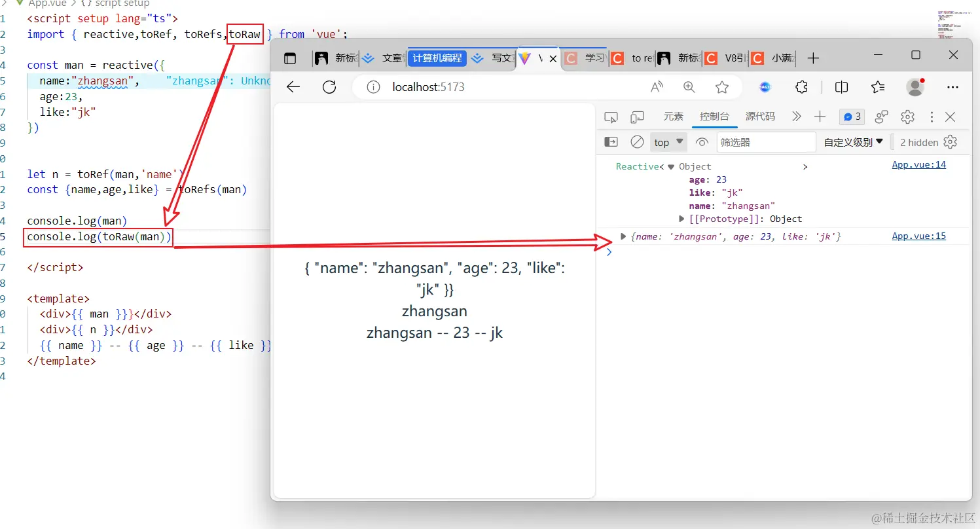
Task: Click the name: "zhangsan" console property
Action: coord(732,206)
